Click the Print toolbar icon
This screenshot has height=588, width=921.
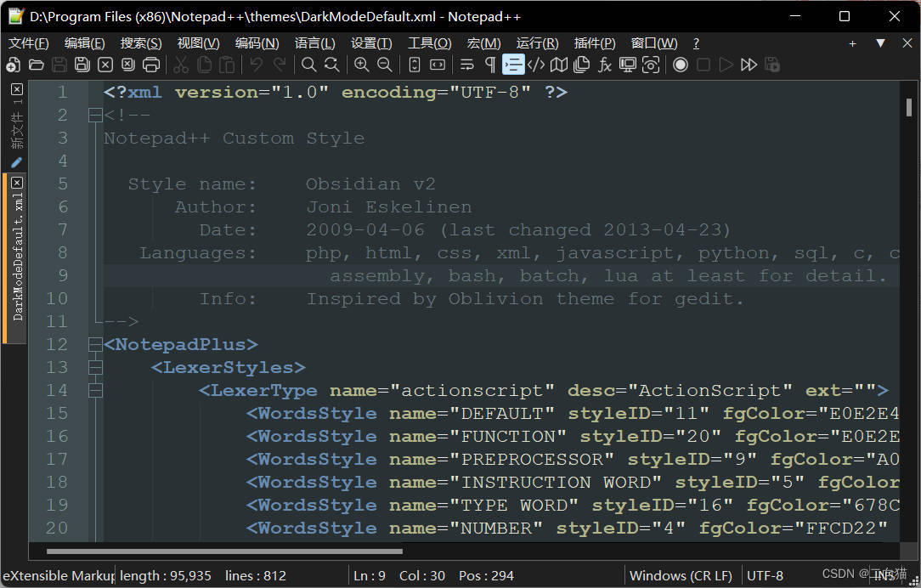click(x=151, y=65)
